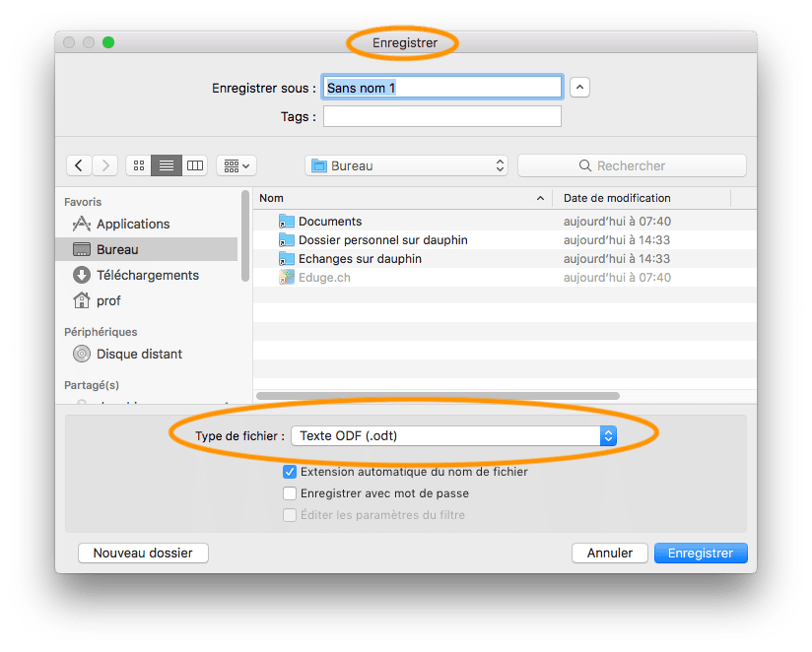Image resolution: width=812 pixels, height=652 pixels.
Task: Switch to column view mode
Action: 195,165
